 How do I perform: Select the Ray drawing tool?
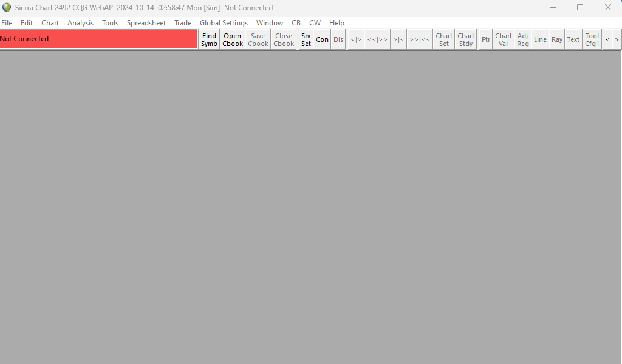tap(557, 39)
